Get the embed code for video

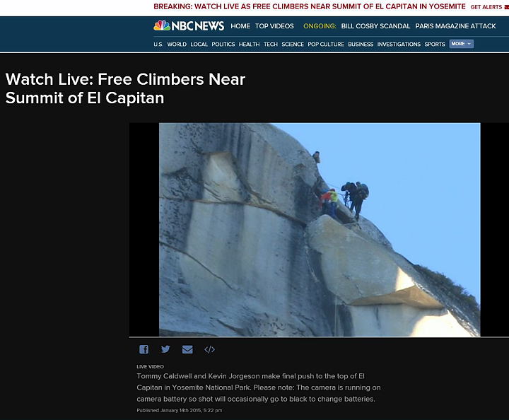point(209,349)
